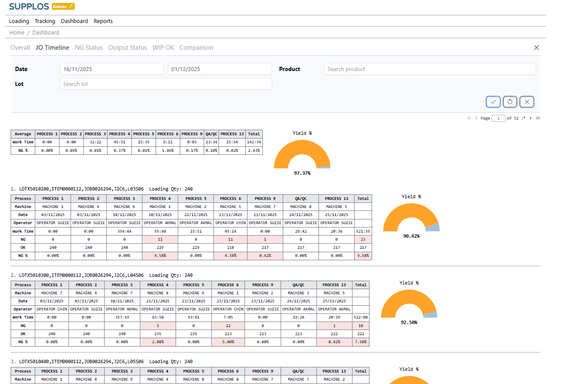Image resolution: width=563 pixels, height=384 pixels.
Task: Switch to the NG Status tab
Action: tap(89, 47)
